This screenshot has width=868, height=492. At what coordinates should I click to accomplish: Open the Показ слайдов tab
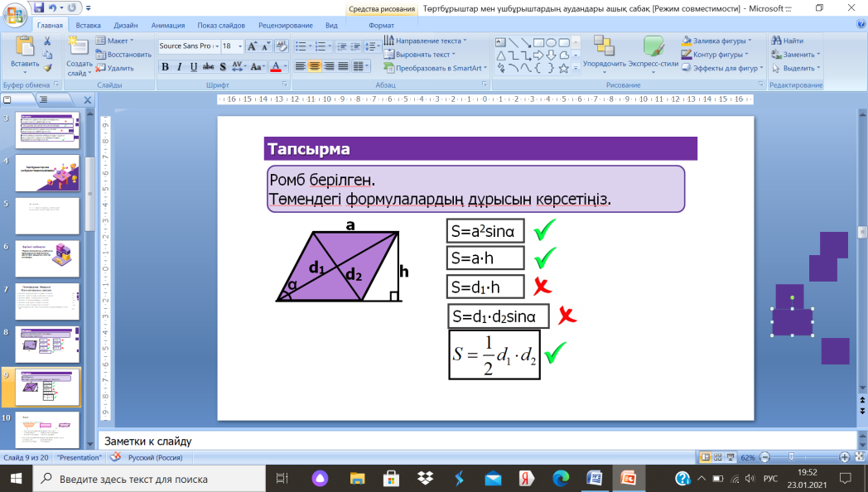click(221, 25)
